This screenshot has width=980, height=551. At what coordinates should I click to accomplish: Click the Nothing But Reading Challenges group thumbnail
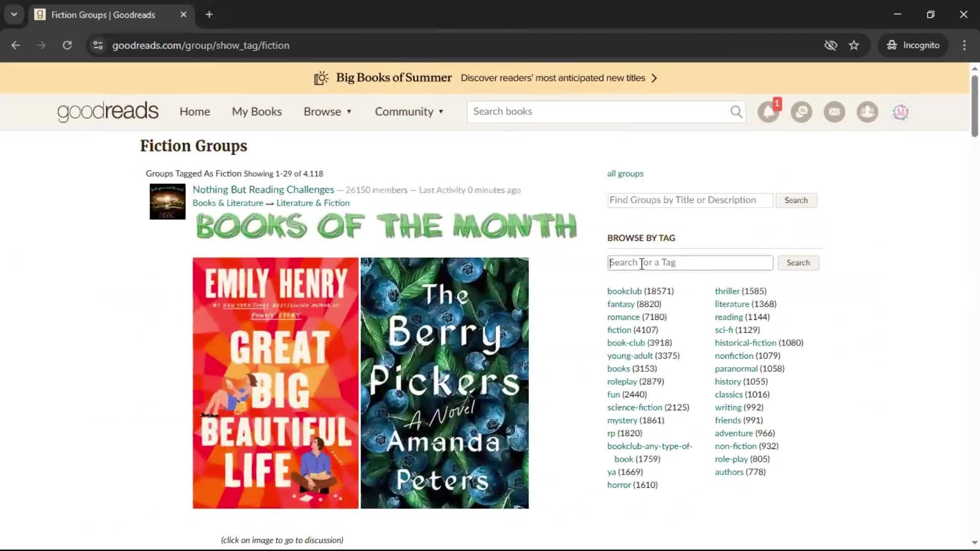click(167, 202)
